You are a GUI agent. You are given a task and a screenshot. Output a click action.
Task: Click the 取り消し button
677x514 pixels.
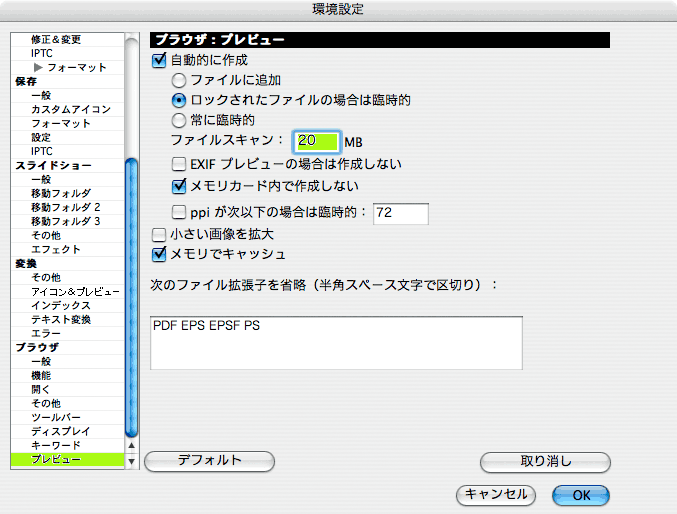[x=545, y=462]
